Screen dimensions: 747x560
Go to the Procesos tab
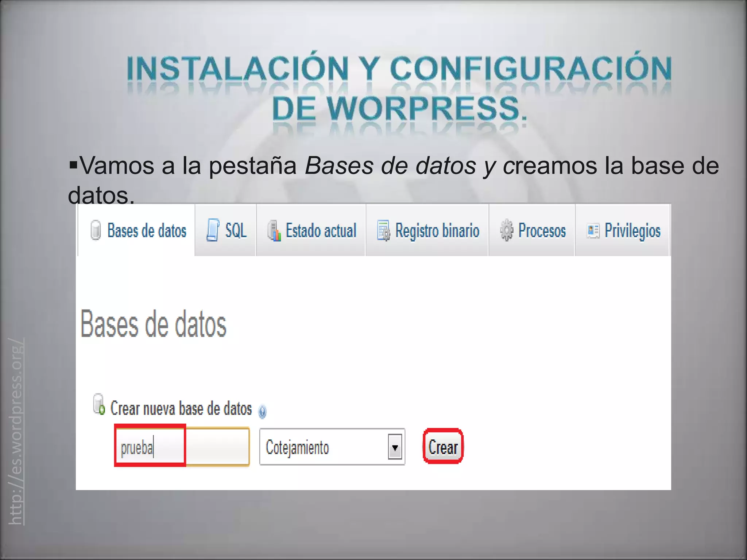point(532,230)
